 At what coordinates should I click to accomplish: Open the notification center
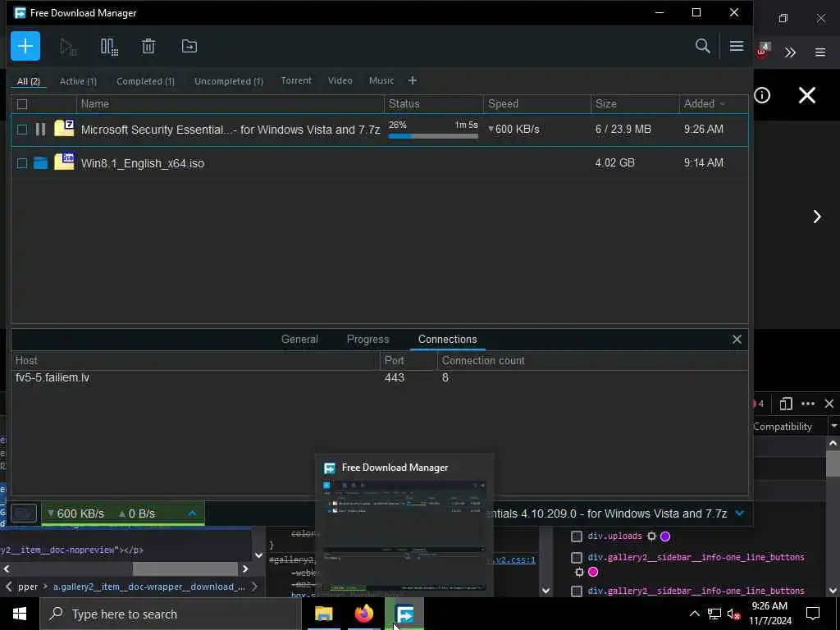click(x=813, y=614)
